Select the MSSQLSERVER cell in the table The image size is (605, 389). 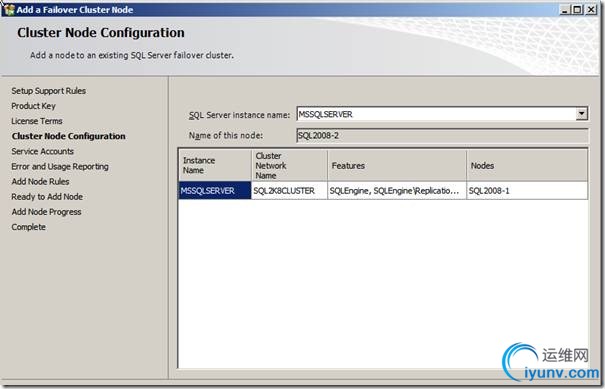(215, 191)
